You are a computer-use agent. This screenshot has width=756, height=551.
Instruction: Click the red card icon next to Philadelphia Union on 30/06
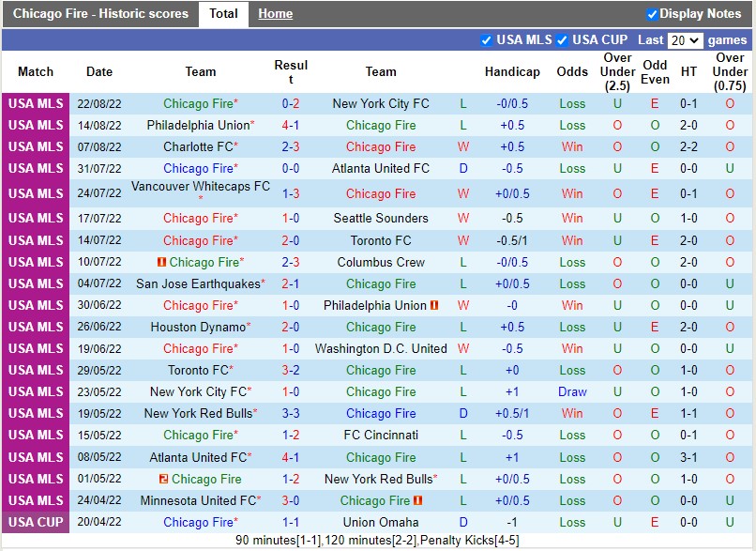[x=435, y=305]
